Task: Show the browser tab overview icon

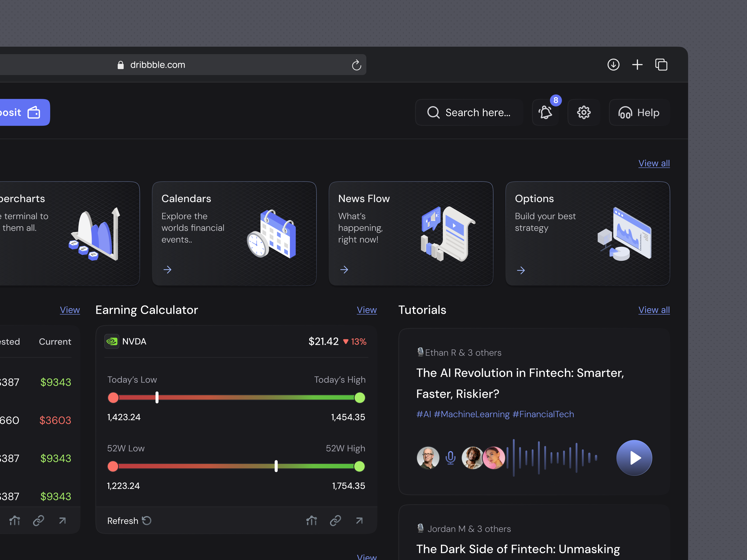Action: point(661,64)
